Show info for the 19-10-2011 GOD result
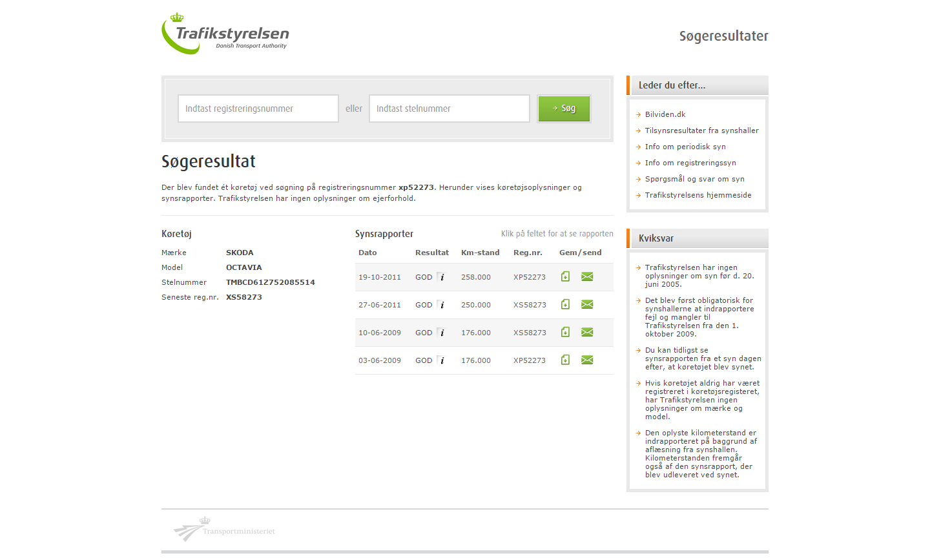The width and height of the screenshot is (930, 560). [442, 277]
